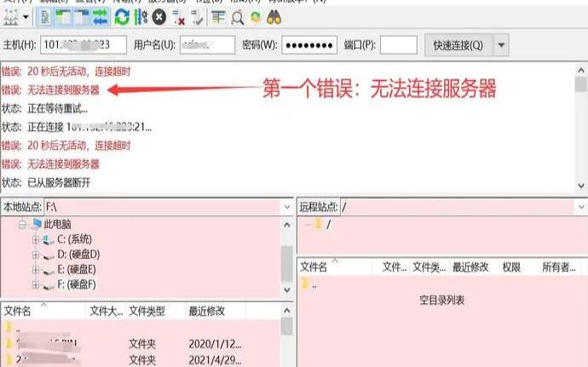Toggle synchronized browsing
The height and width of the screenshot is (367, 588).
[x=256, y=17]
